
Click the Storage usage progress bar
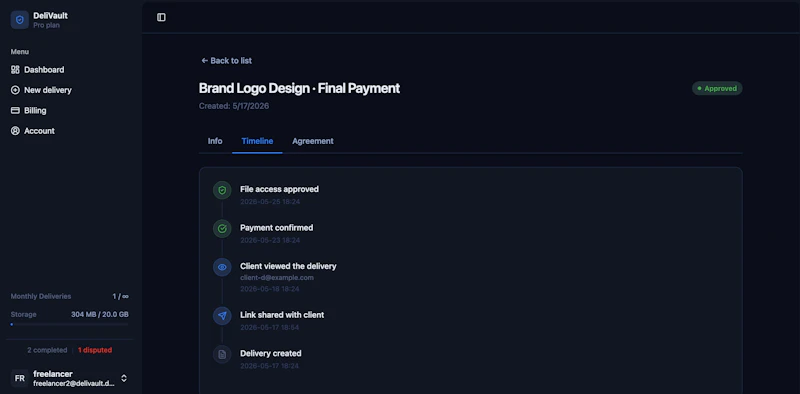[69, 324]
